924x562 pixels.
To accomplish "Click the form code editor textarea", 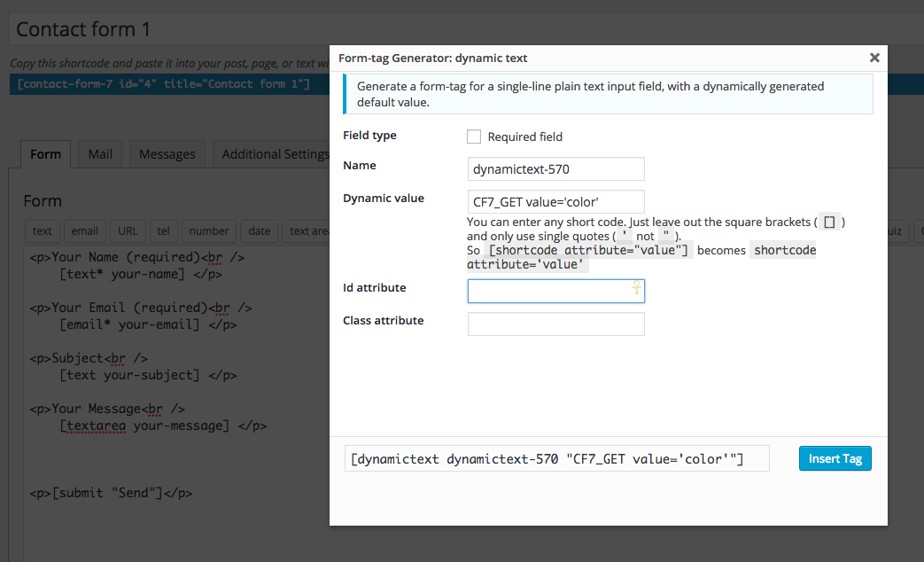I will (177, 404).
